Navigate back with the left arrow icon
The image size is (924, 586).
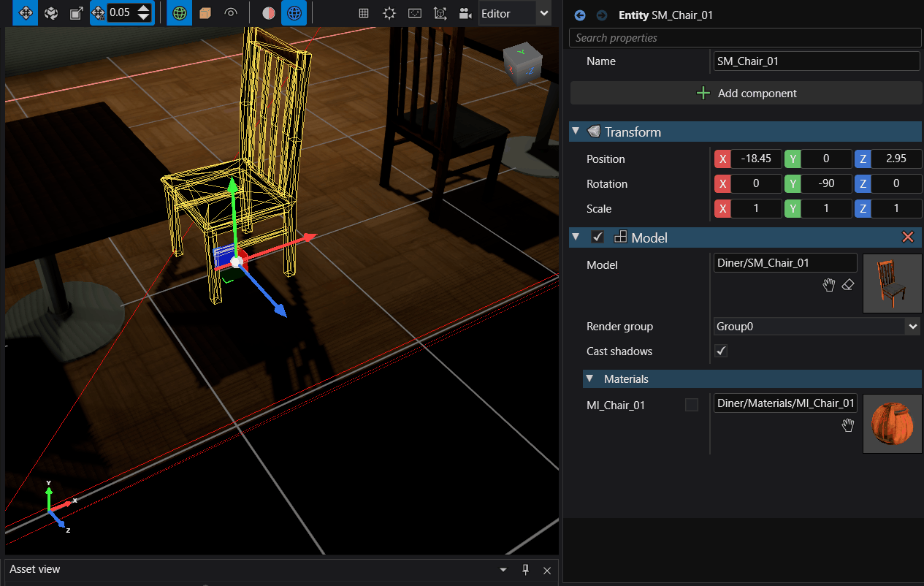pyautogui.click(x=580, y=15)
